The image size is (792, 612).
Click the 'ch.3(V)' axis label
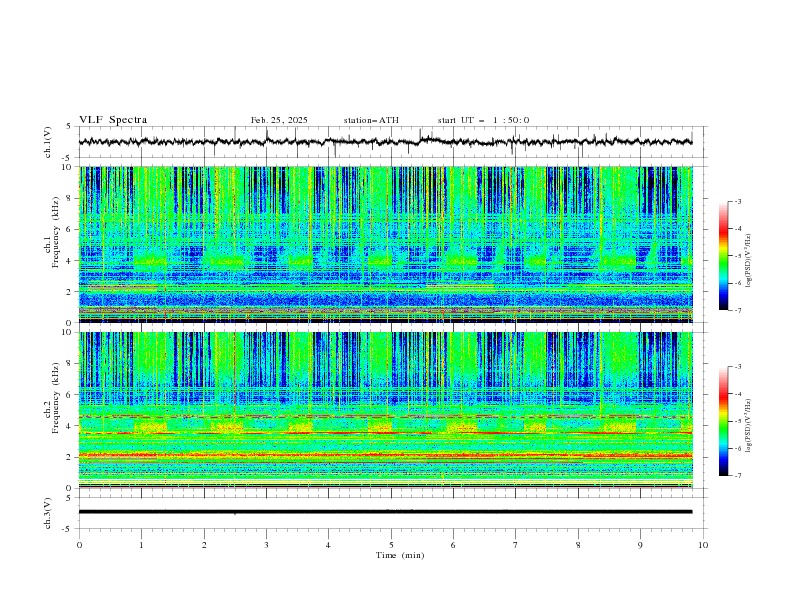coord(48,513)
